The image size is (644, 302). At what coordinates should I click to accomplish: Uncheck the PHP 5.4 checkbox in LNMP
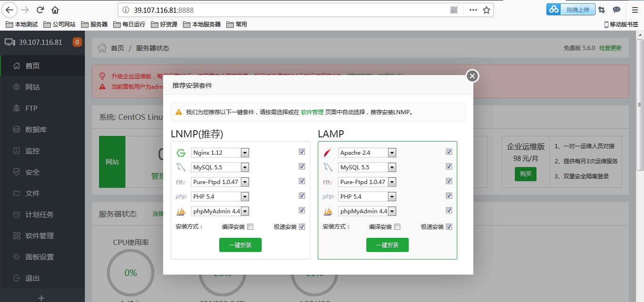pyautogui.click(x=302, y=196)
